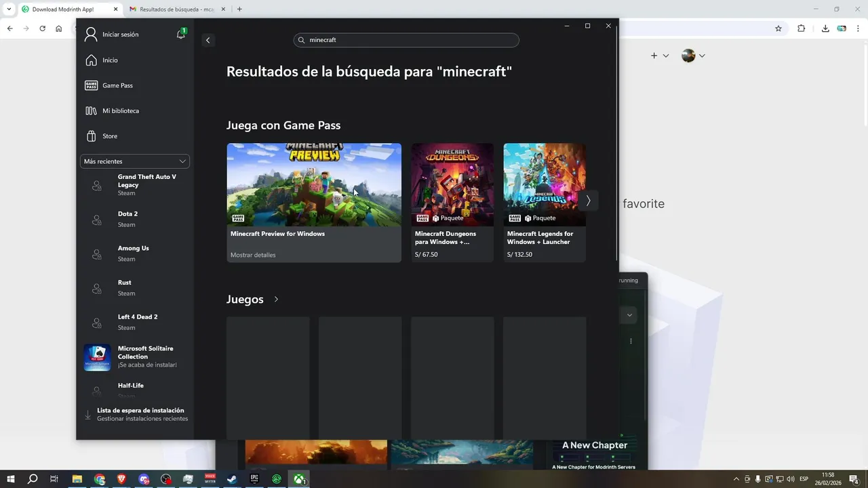Viewport: 868px width, 488px height.
Task: Open File Explorer from taskbar
Action: 77,479
